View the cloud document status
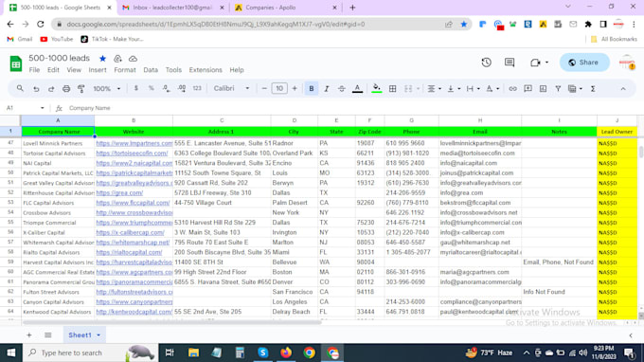This screenshot has height=362, width=644. click(x=133, y=59)
